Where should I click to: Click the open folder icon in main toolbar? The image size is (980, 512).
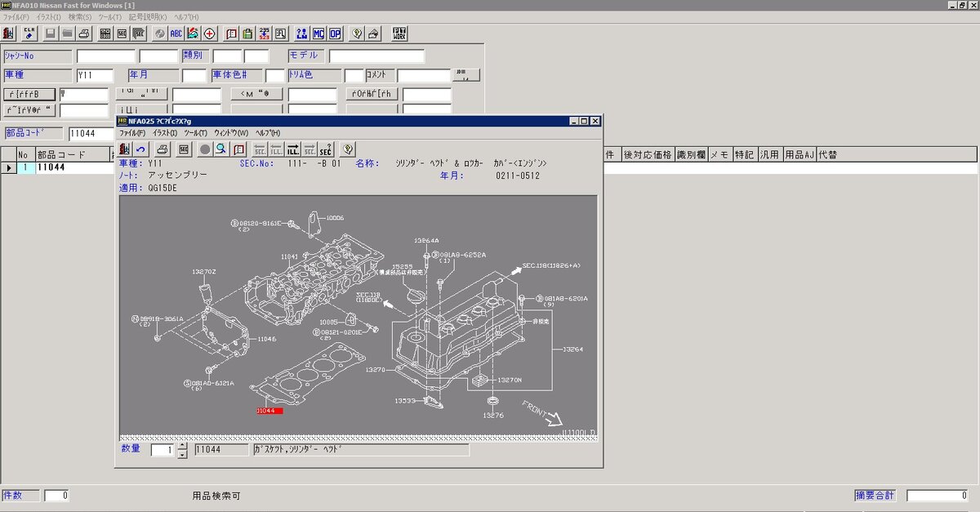point(67,33)
